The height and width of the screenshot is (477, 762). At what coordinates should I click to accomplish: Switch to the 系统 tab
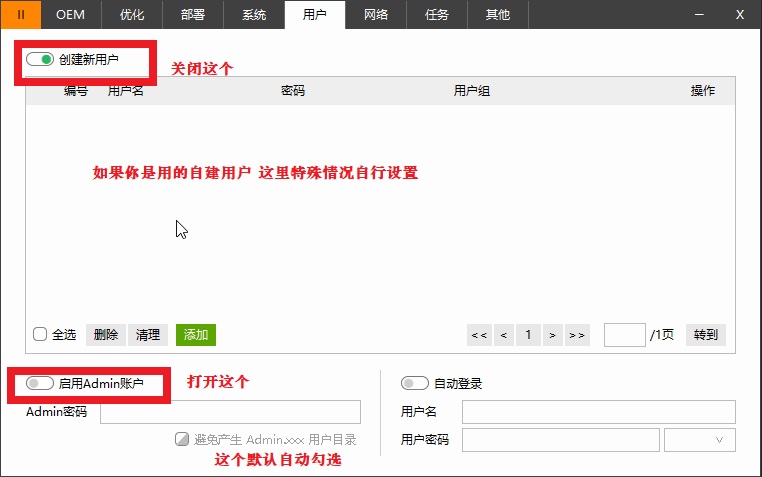tap(254, 15)
